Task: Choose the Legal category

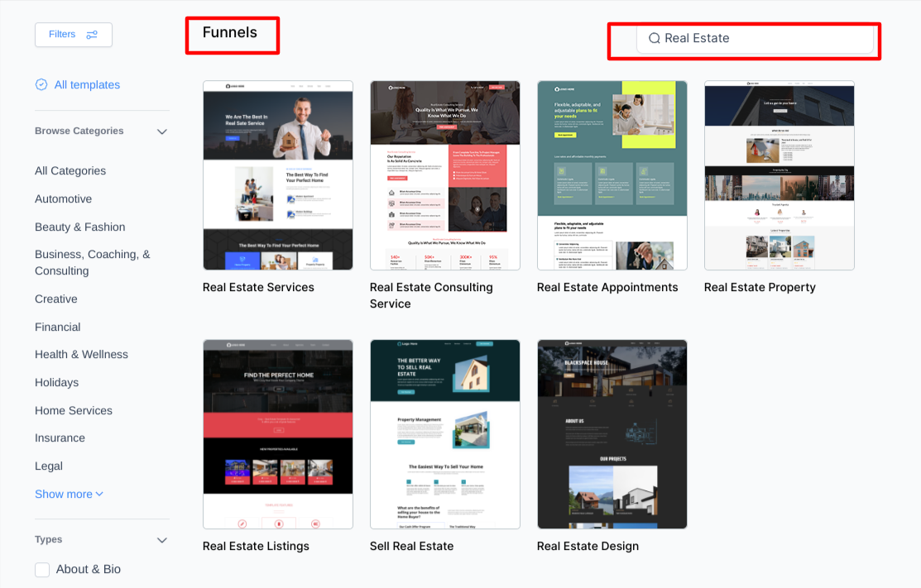Action: 49,466
